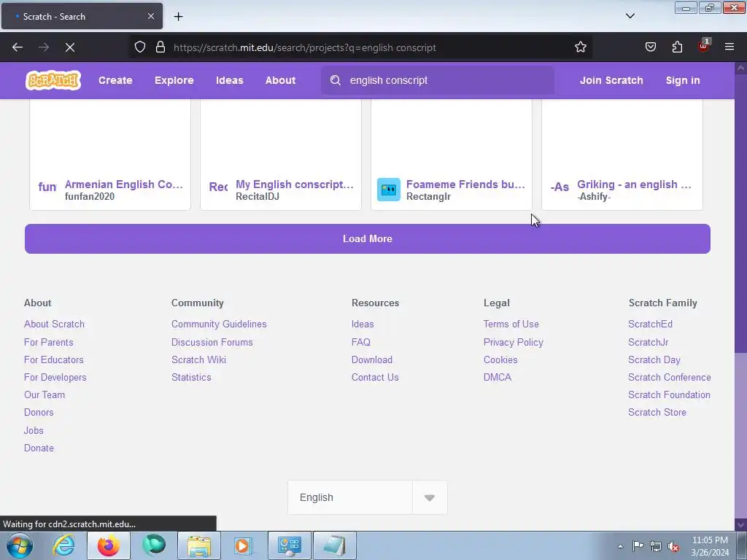The height and width of the screenshot is (560, 747).
Task: Open the Scratch Store link
Action: [x=657, y=413]
